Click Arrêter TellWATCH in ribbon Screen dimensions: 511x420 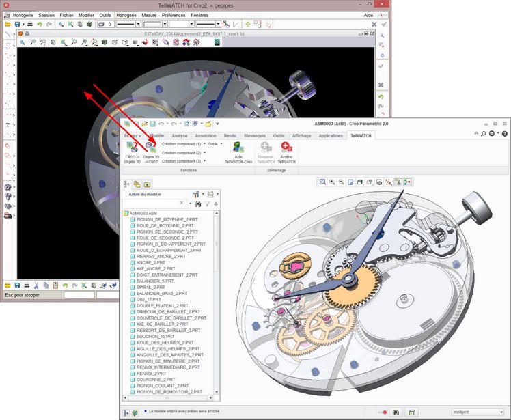click(286, 152)
